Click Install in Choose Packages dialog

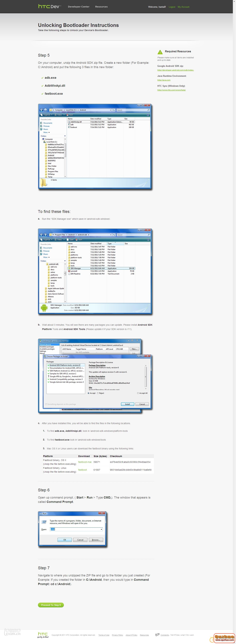tap(127, 404)
